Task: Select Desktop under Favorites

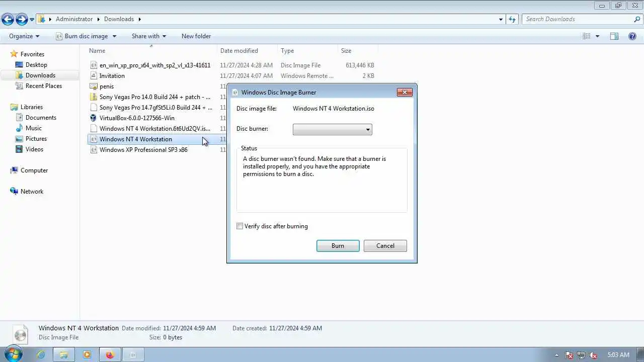Action: click(x=36, y=65)
